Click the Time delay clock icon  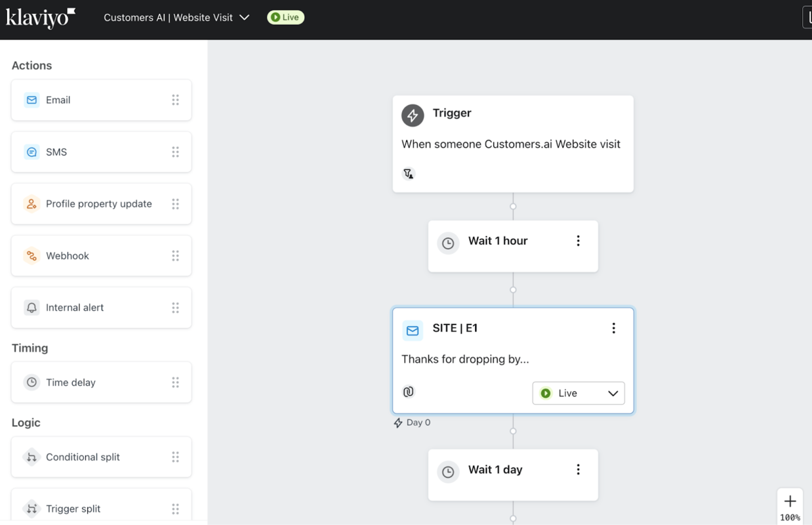point(31,381)
